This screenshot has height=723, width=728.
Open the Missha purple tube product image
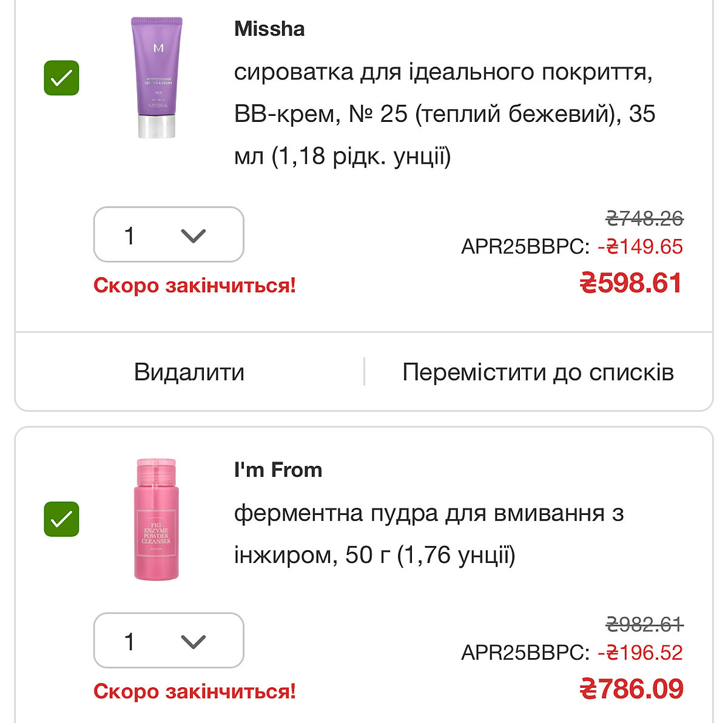(157, 78)
